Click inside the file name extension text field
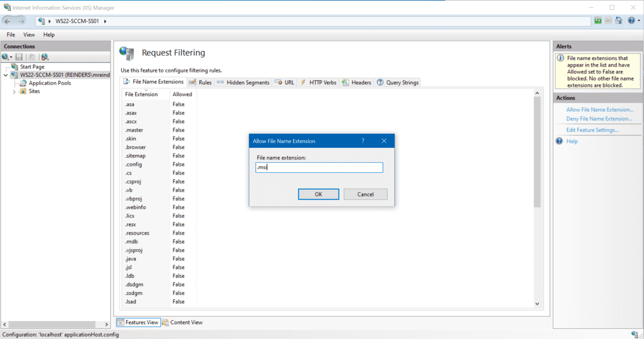Viewport: 644px width, 339px height. point(319,167)
